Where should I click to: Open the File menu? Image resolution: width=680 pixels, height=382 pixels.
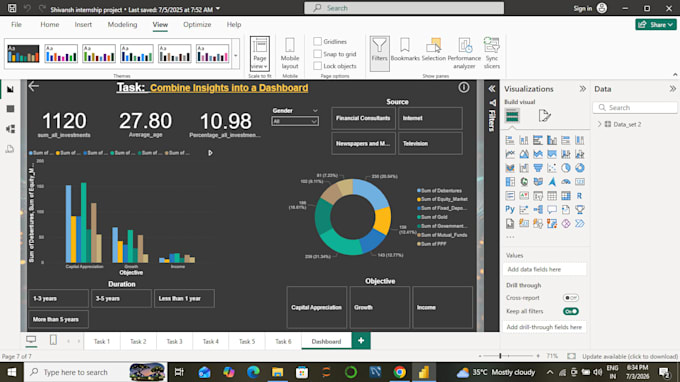click(x=16, y=25)
